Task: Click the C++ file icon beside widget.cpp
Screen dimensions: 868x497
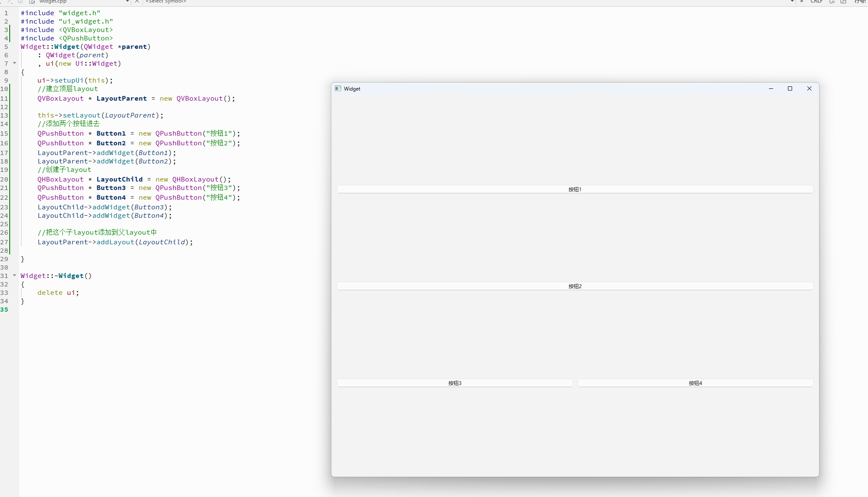Action: [32, 2]
